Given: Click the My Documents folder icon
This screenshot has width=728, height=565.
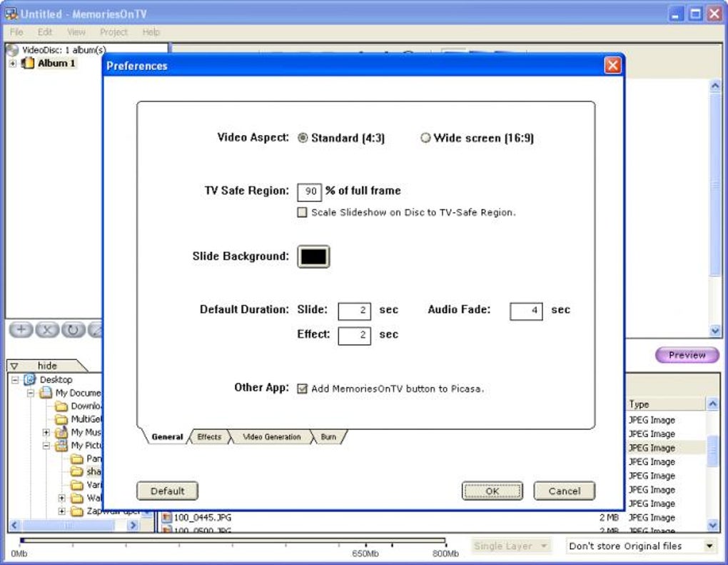Looking at the screenshot, I should [46, 393].
